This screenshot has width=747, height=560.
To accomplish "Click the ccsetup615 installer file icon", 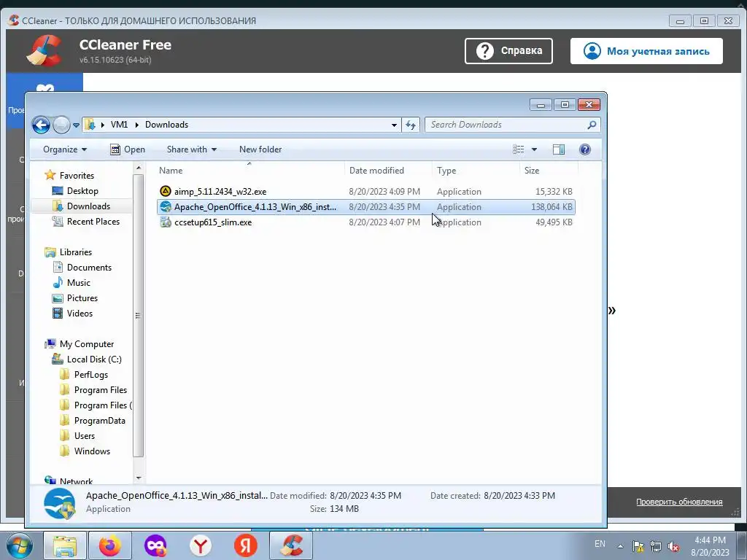I will click(166, 222).
